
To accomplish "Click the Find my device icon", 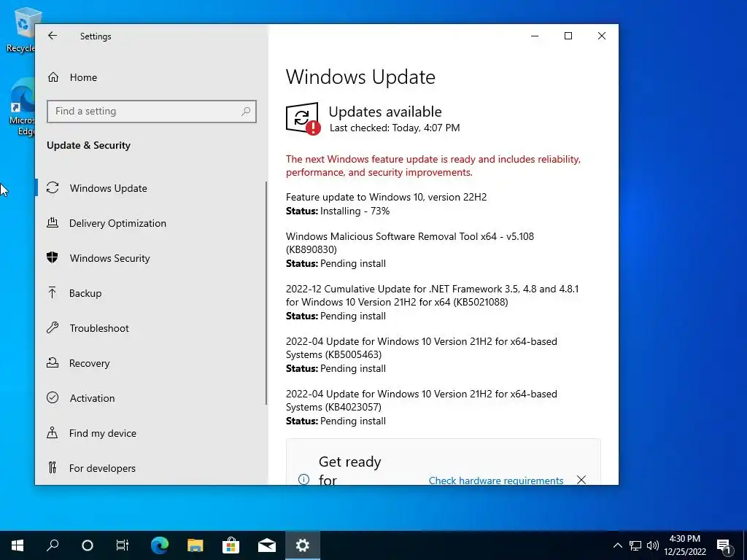I will pos(53,432).
